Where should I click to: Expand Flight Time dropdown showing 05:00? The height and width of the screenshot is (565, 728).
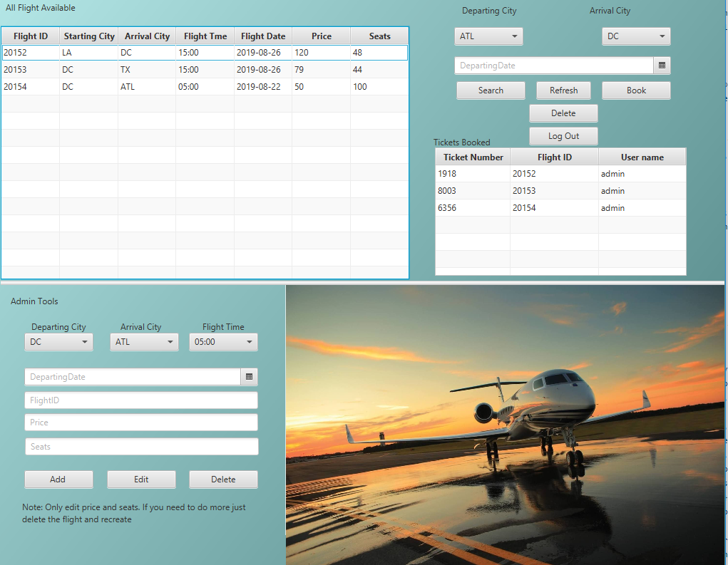pos(223,342)
